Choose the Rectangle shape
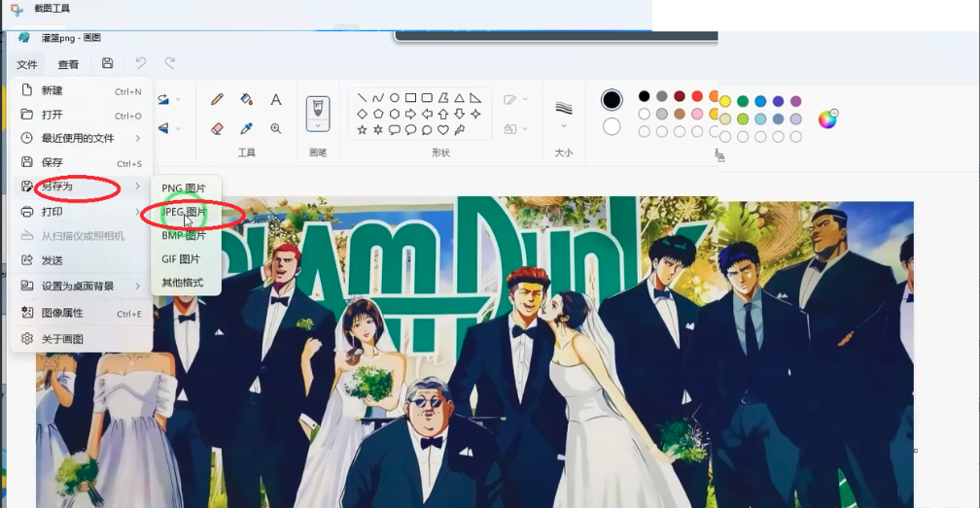980x508 pixels. click(410, 98)
